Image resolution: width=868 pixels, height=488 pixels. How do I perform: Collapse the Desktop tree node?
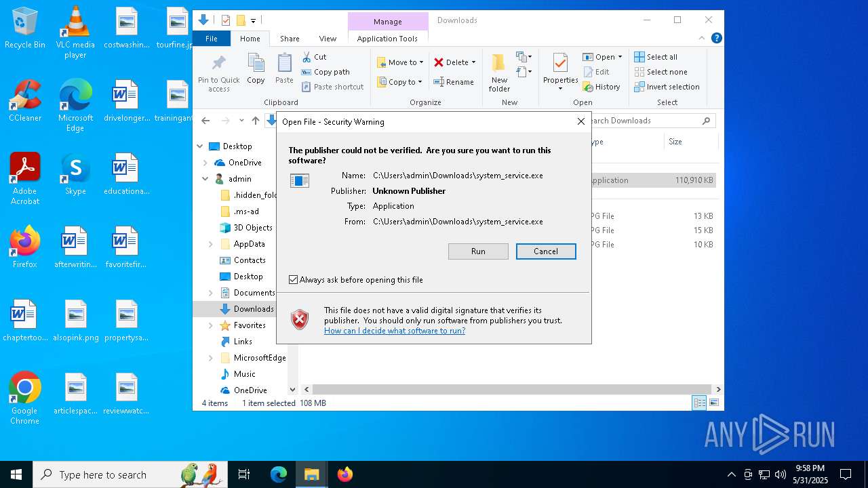[x=200, y=146]
